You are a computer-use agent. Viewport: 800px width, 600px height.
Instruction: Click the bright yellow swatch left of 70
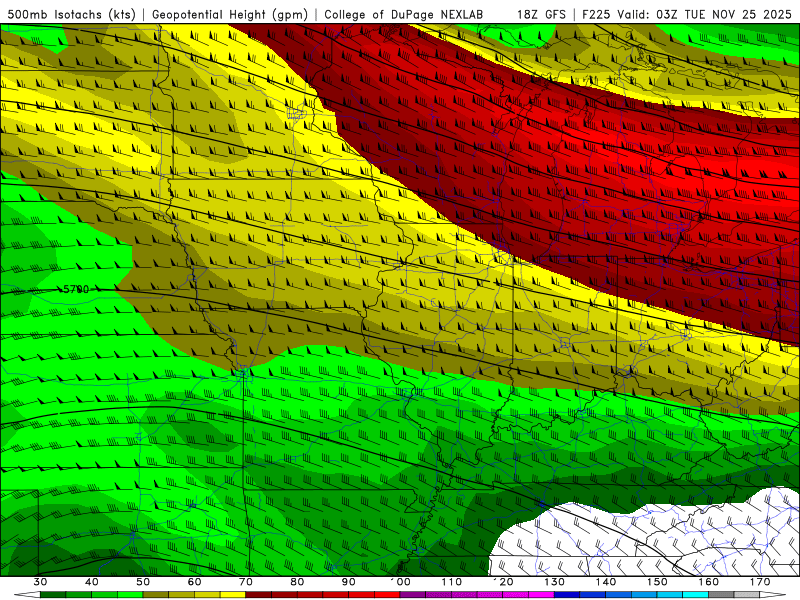[x=233, y=595]
